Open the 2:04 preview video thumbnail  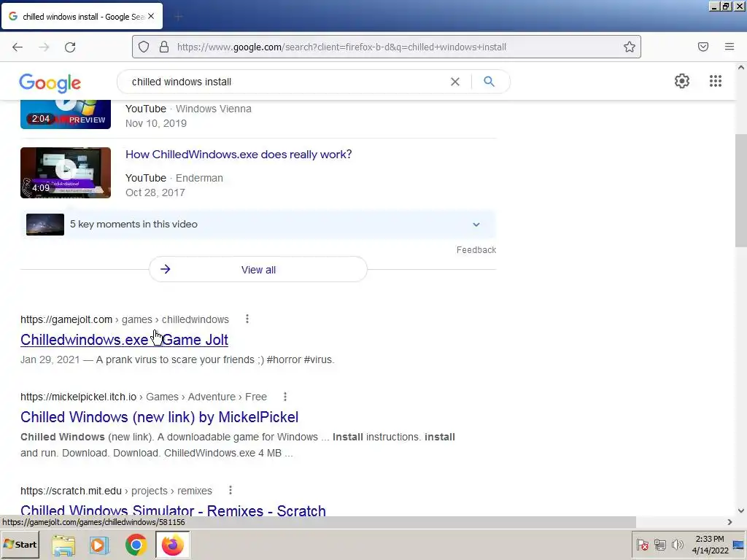66,114
